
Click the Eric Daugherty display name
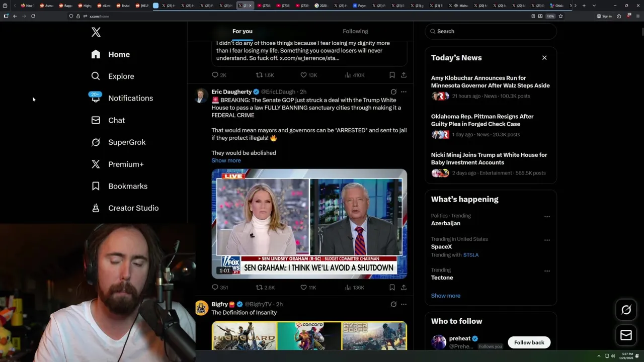click(231, 92)
